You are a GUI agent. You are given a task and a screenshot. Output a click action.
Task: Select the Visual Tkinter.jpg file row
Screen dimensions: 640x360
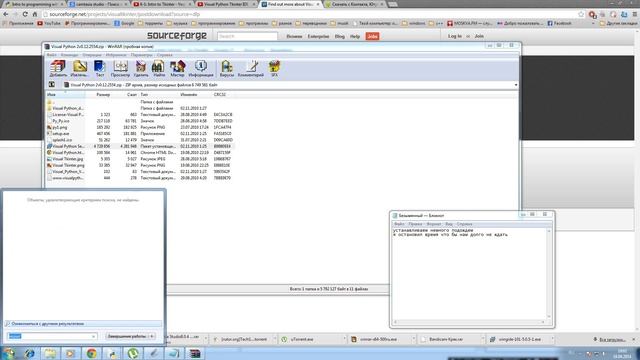[x=140, y=159]
